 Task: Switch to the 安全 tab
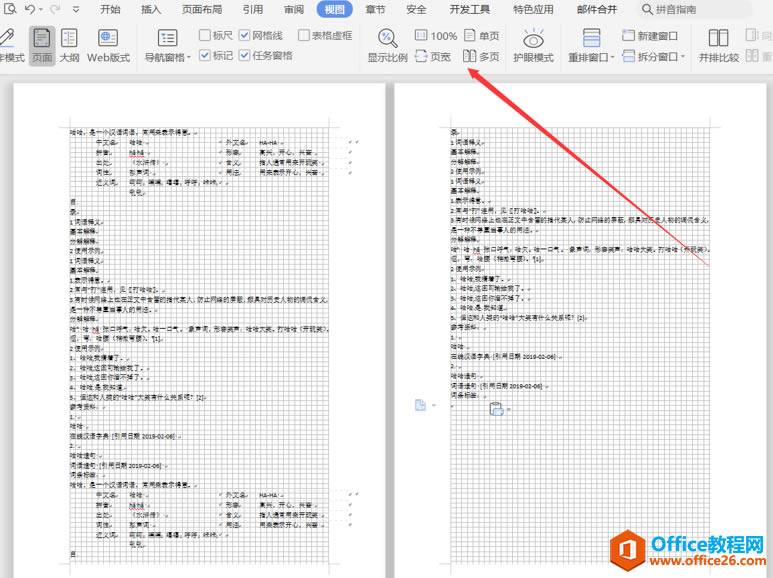[x=417, y=9]
